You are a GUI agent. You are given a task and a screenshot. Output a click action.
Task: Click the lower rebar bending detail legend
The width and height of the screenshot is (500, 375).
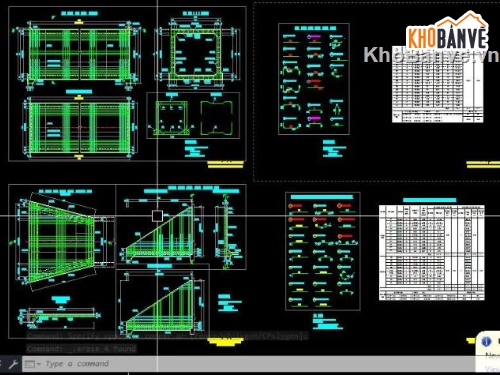[x=323, y=251]
